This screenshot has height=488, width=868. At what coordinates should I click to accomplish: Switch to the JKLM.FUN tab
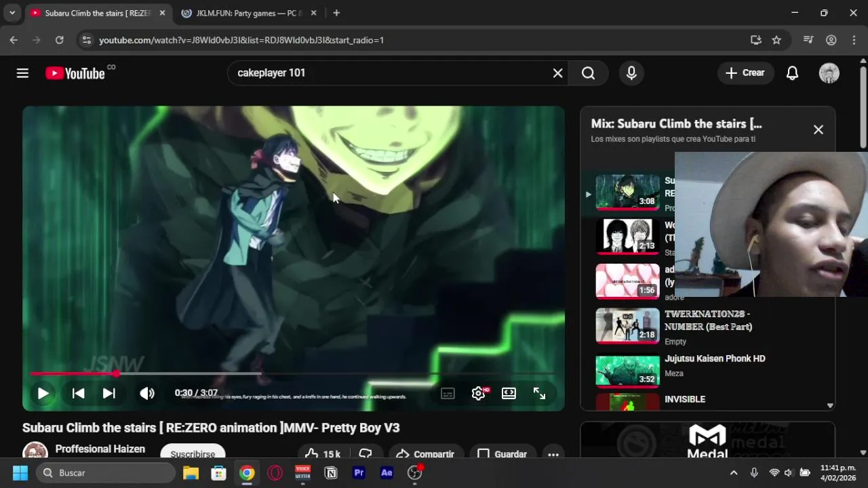242,13
